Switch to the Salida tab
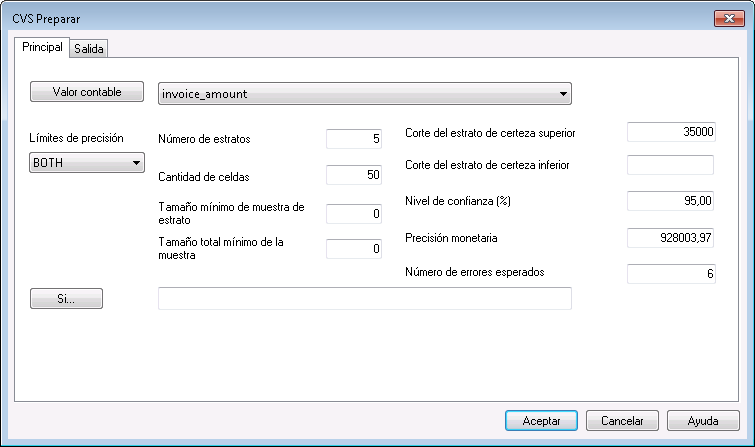755x447 pixels. [89, 48]
